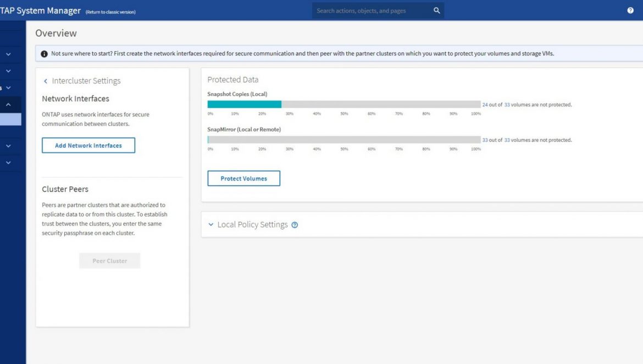Expand the sidebar chevron below the highlighted item
The image size is (643, 364).
pyautogui.click(x=8, y=145)
